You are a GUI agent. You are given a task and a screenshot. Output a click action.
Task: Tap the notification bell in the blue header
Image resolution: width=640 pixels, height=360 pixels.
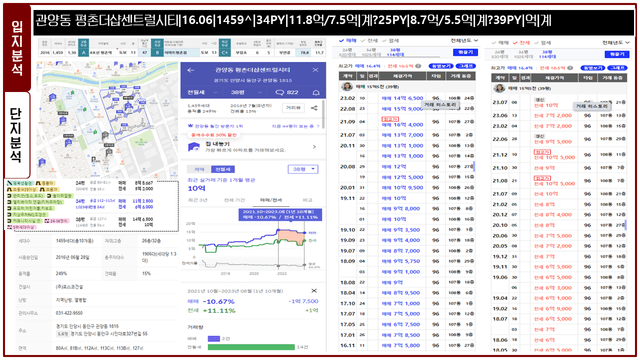click(x=316, y=93)
